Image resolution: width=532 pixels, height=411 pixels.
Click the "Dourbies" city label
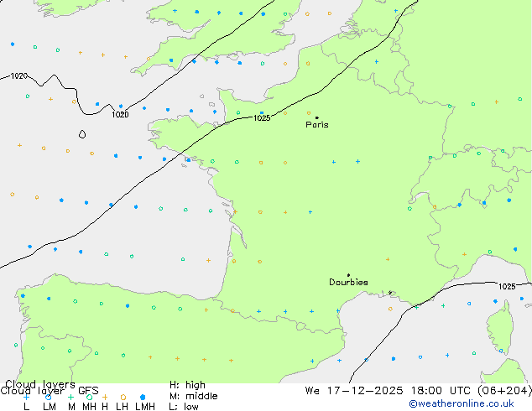click(348, 282)
